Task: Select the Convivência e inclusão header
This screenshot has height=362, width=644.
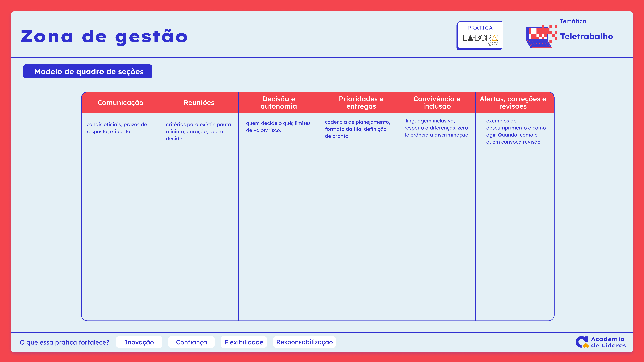Action: point(437,102)
